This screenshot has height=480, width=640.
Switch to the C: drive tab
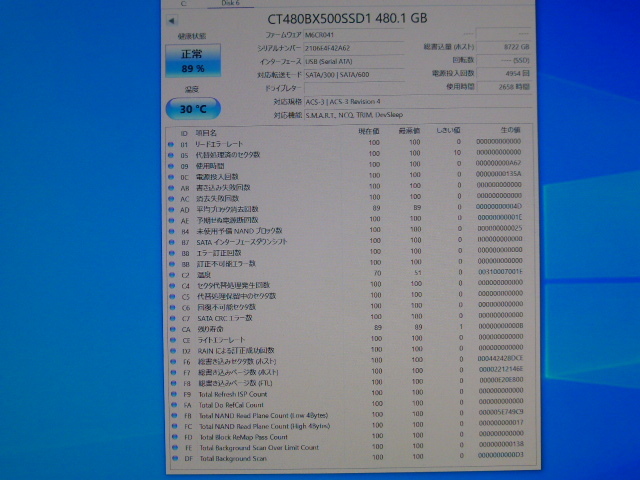pos(184,3)
